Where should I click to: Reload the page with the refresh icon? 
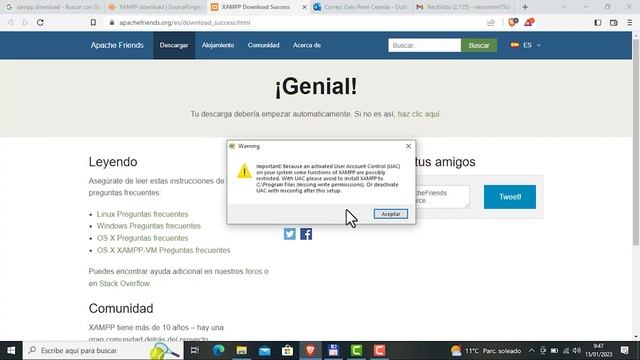coord(40,22)
